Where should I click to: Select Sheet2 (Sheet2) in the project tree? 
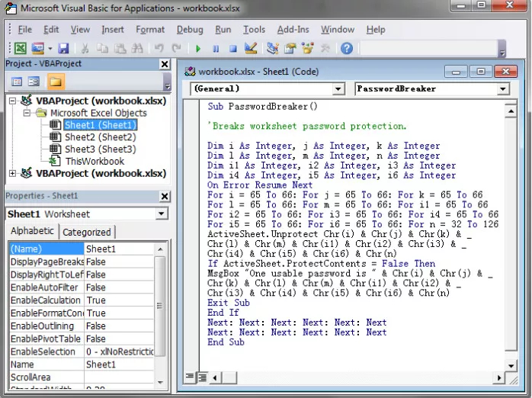point(99,137)
